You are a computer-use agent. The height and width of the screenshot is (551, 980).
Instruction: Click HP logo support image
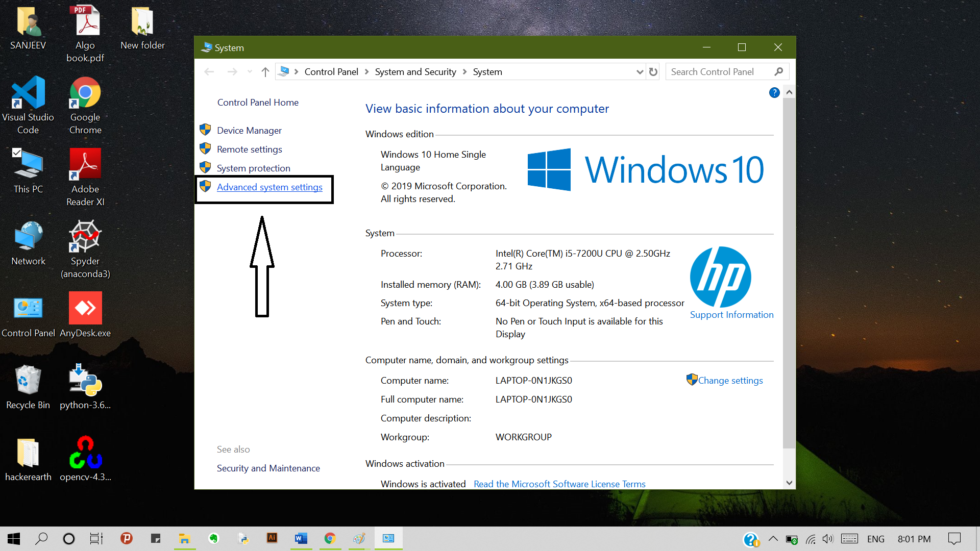(720, 277)
